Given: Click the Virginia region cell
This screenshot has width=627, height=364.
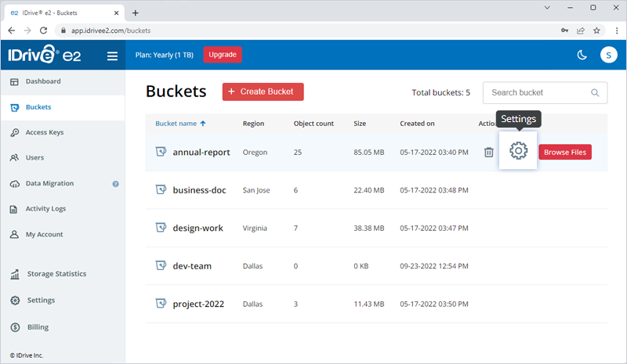Looking at the screenshot, I should [255, 228].
